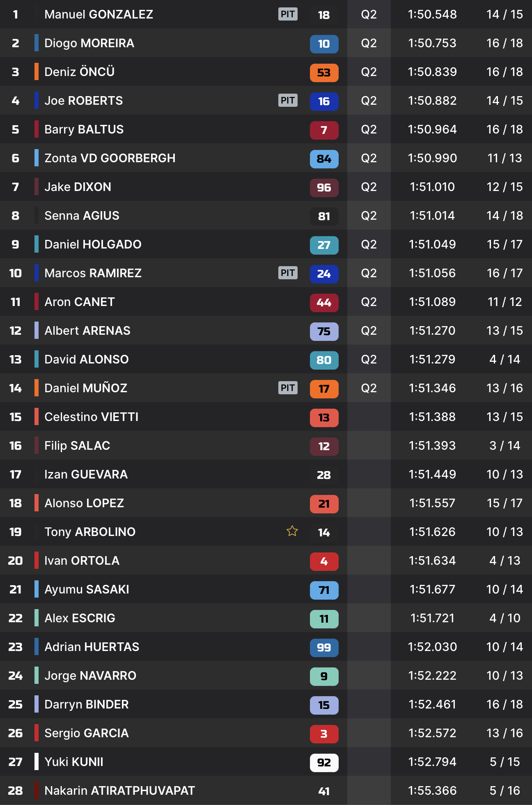Click the PIT badge next to Manuel GONZALEZ
Image resolution: width=532 pixels, height=805 pixels.
287,14
